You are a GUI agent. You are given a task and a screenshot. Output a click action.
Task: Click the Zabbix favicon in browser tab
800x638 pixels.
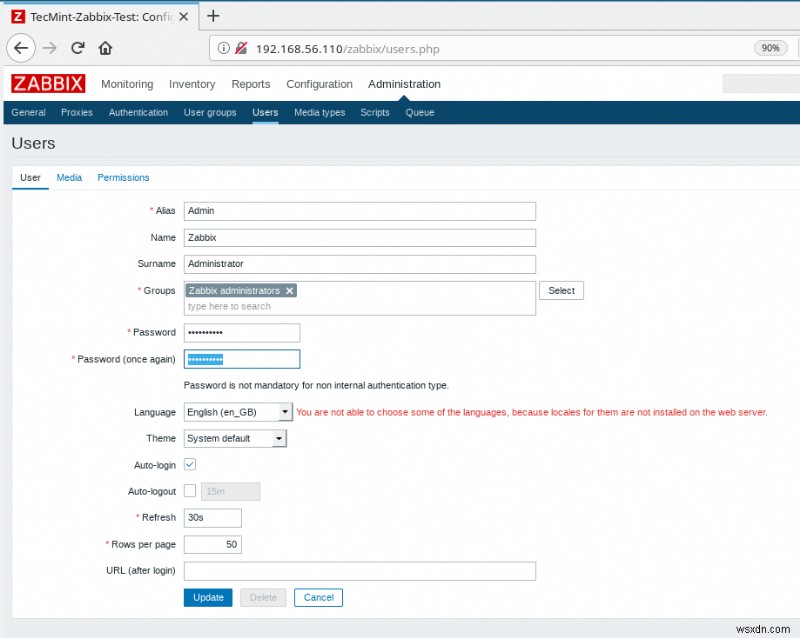point(18,17)
